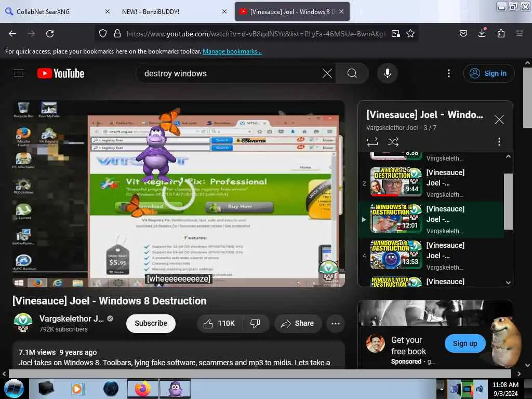Open more actions ellipsis under the video
Viewport: 532px width, 399px height.
(336, 323)
